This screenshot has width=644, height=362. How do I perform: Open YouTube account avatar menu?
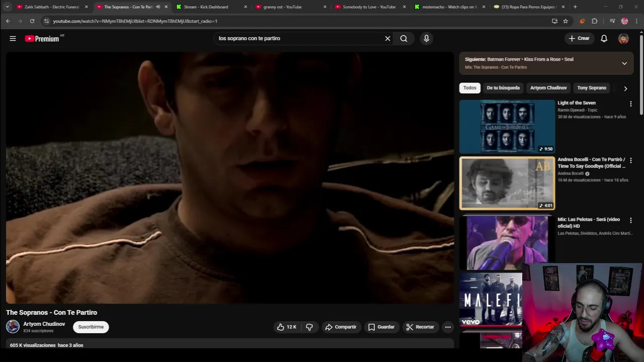[623, 38]
